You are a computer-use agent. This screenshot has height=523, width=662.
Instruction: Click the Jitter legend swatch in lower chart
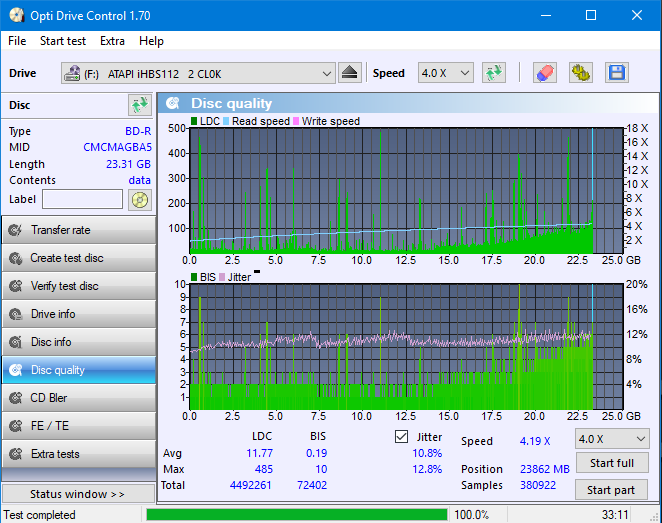(222, 277)
